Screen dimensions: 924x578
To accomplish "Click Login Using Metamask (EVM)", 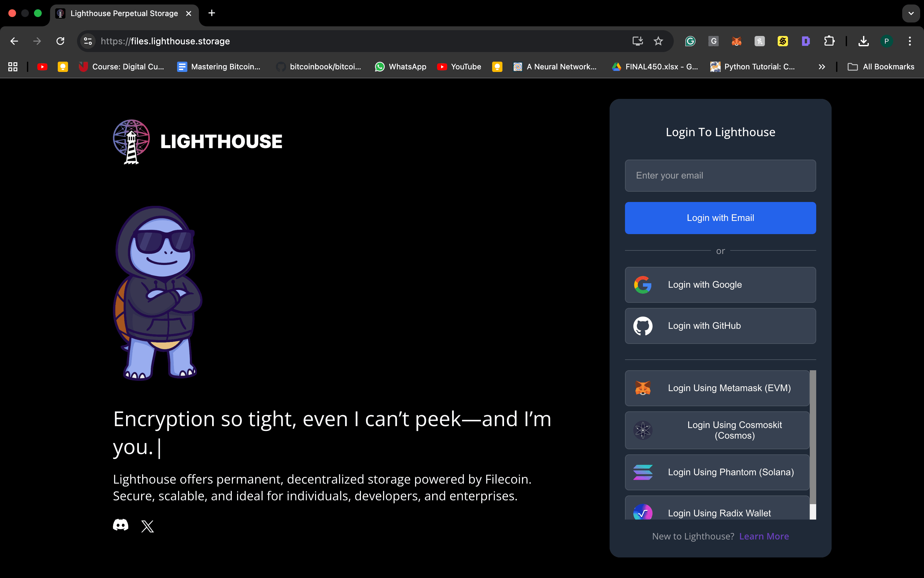I will tap(717, 388).
